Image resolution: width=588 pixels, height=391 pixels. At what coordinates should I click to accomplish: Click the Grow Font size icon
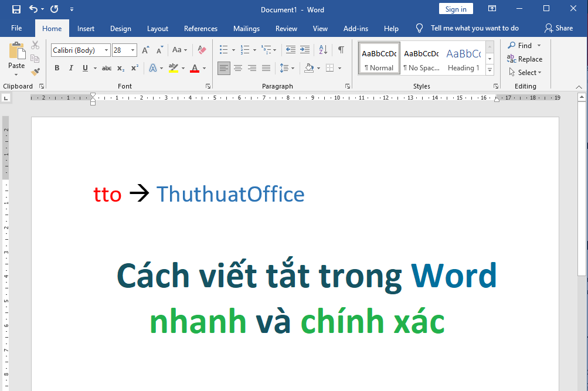(145, 50)
